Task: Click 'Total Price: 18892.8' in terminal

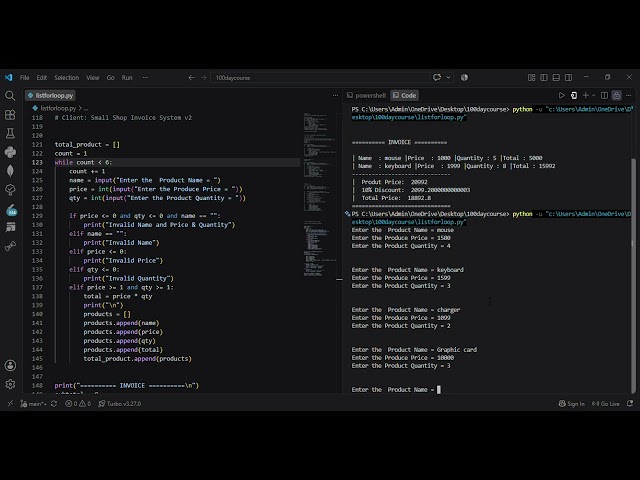Action: coord(396,198)
